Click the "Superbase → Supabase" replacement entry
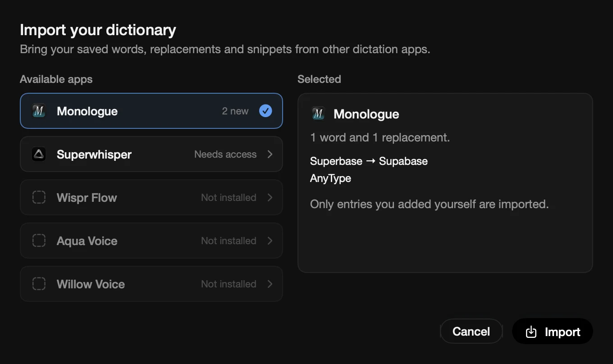The height and width of the screenshot is (364, 613). pos(369,161)
